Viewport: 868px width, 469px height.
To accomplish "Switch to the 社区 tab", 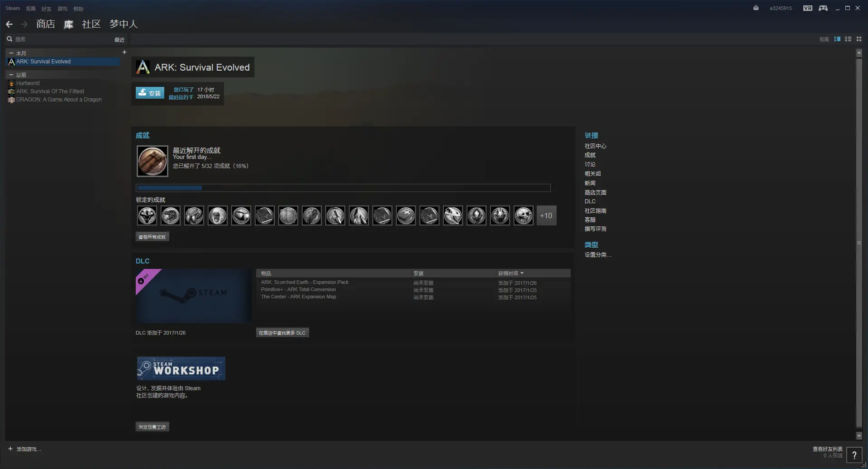I will [x=91, y=24].
